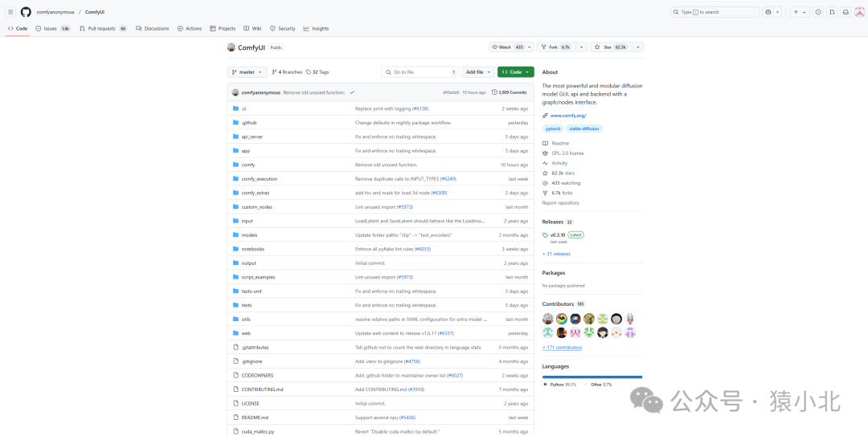Viewport: 868px width, 436px height.
Task: Expand the create new plus dropdown
Action: (800, 11)
